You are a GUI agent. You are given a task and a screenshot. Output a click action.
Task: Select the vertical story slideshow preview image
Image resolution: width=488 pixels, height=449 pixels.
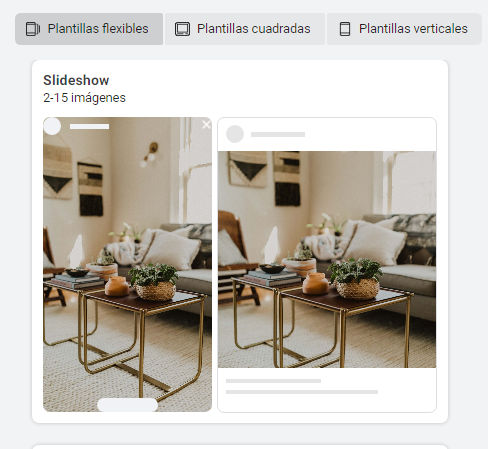[127, 264]
